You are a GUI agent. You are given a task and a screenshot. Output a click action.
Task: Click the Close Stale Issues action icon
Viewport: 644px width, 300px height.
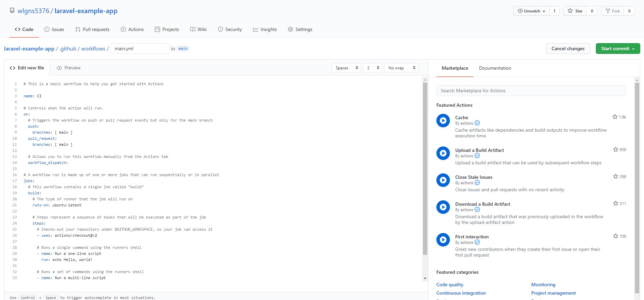[443, 180]
